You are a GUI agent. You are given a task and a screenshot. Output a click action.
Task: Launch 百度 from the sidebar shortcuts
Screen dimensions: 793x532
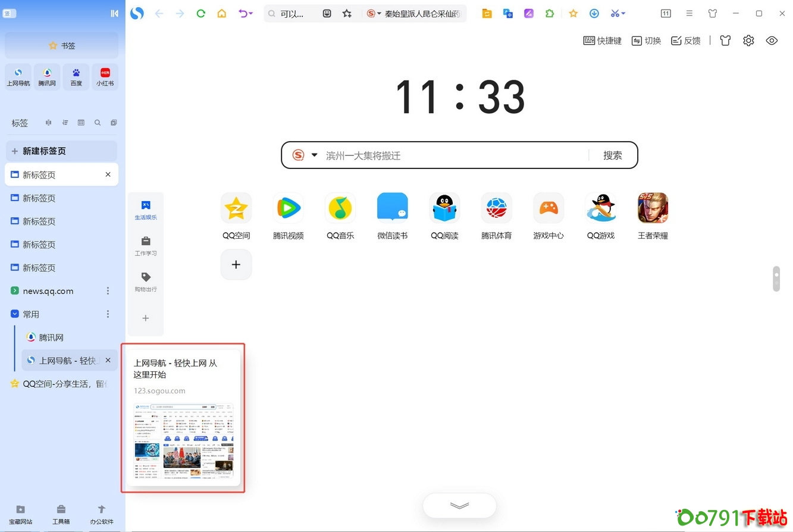(76, 77)
